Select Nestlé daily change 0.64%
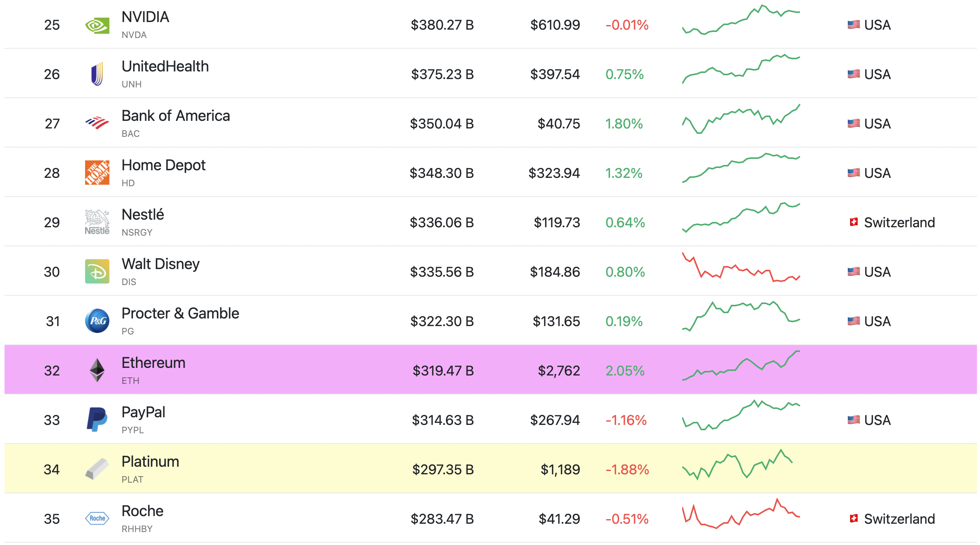 625,223
